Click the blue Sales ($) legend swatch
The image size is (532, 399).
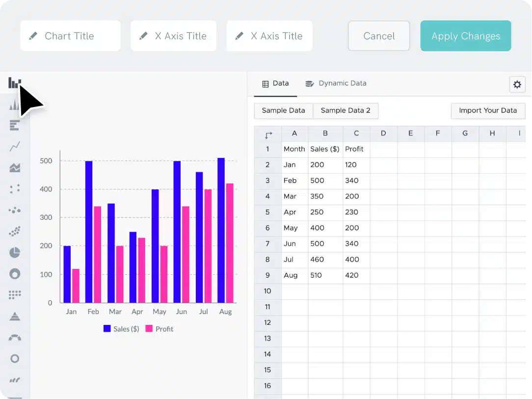coord(107,328)
